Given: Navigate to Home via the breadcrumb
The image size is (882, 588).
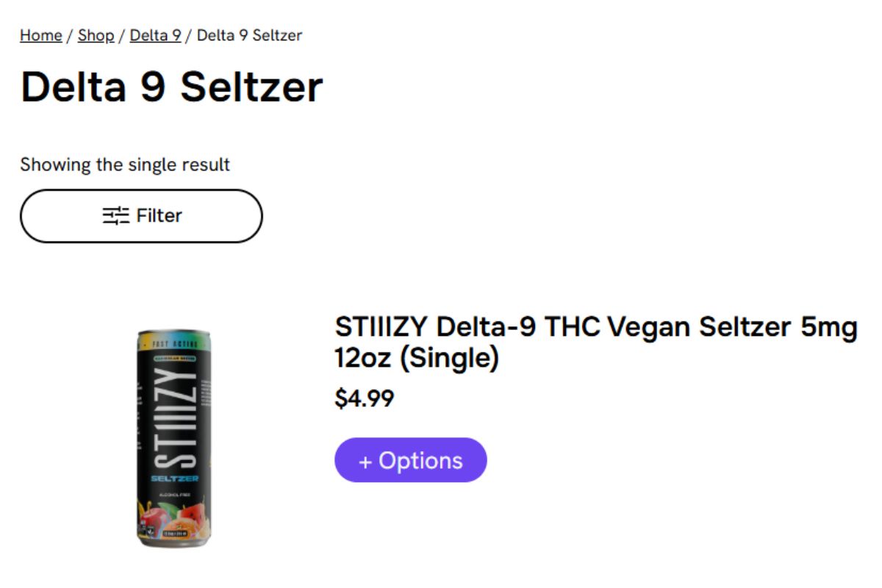Looking at the screenshot, I should pyautogui.click(x=40, y=35).
